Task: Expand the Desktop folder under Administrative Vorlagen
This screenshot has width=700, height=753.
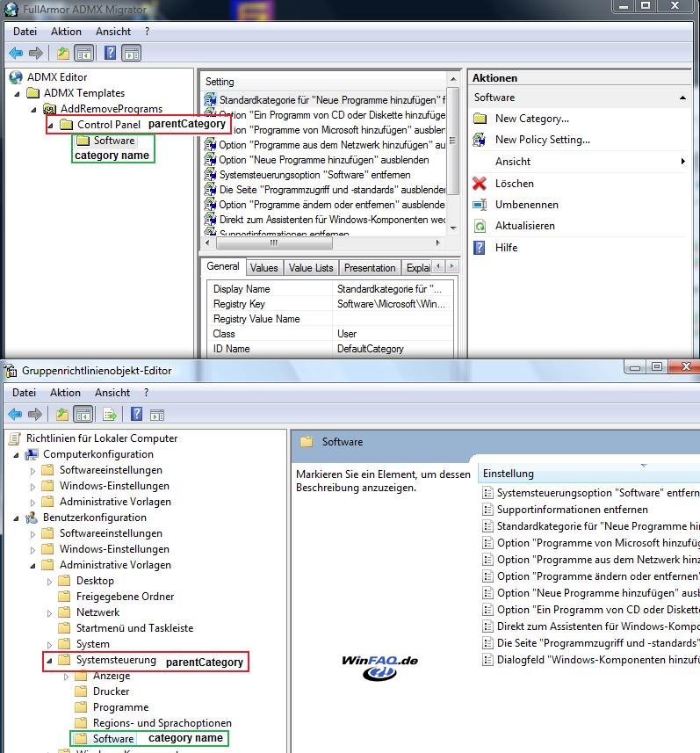Action: pos(49,581)
